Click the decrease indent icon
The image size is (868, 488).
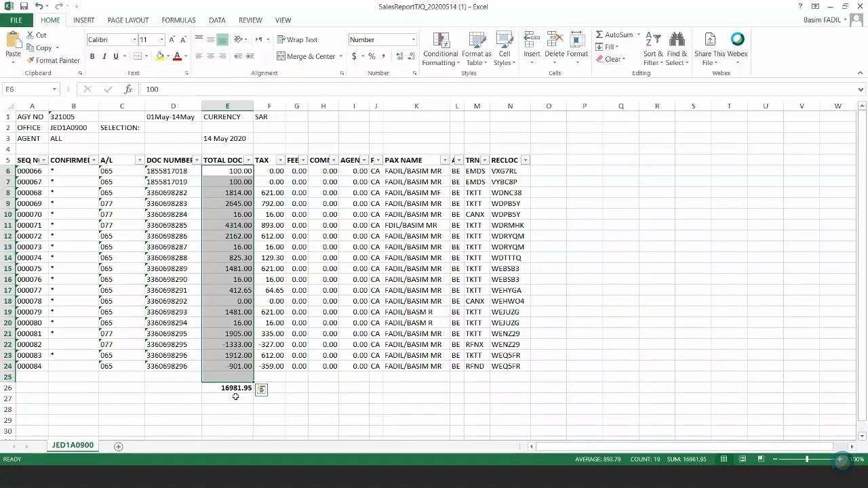(x=238, y=56)
